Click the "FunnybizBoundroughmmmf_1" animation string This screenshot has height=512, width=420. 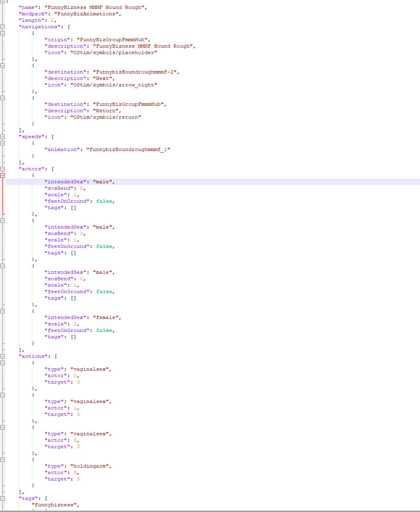[128, 149]
